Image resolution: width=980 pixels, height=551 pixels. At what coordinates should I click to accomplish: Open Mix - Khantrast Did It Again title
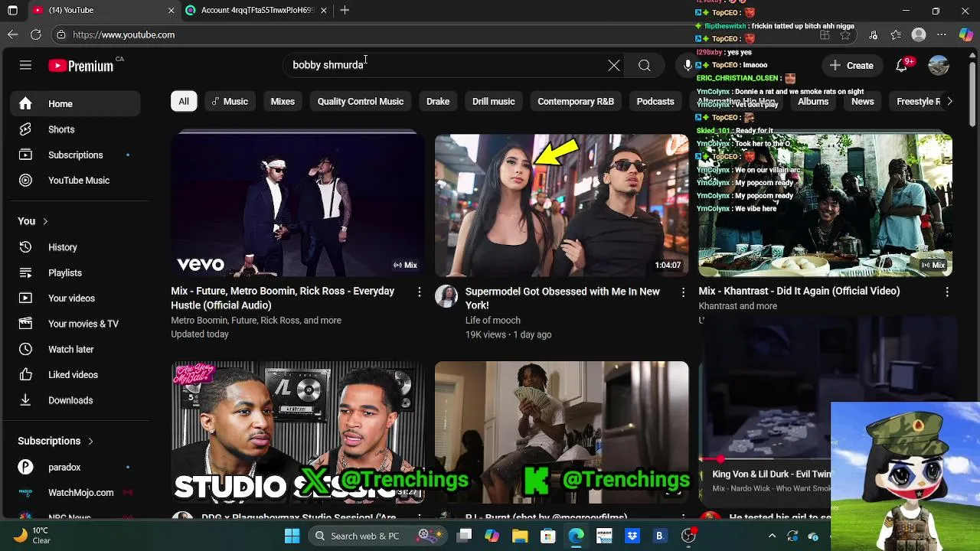(x=799, y=292)
